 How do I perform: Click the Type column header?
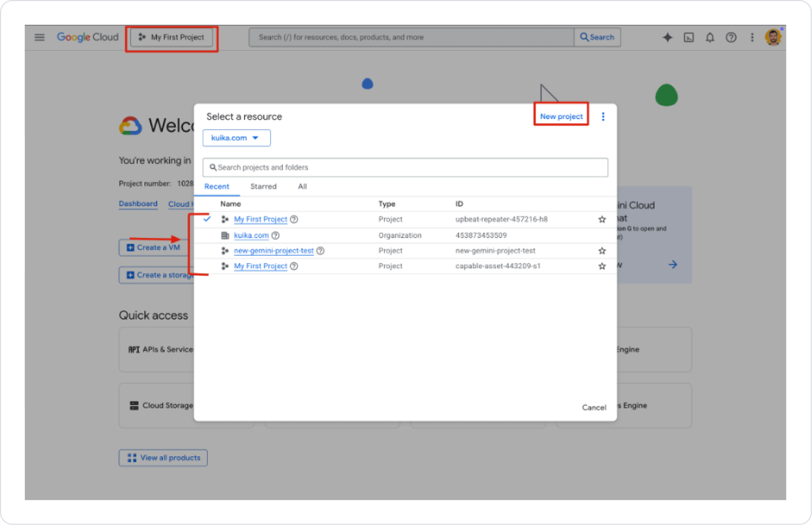(x=387, y=204)
